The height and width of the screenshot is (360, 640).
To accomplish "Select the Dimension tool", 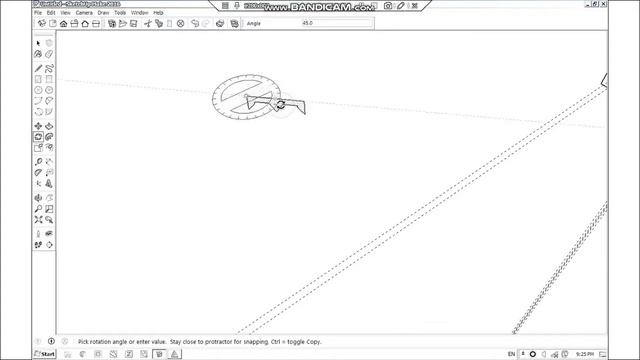I will tap(49, 162).
